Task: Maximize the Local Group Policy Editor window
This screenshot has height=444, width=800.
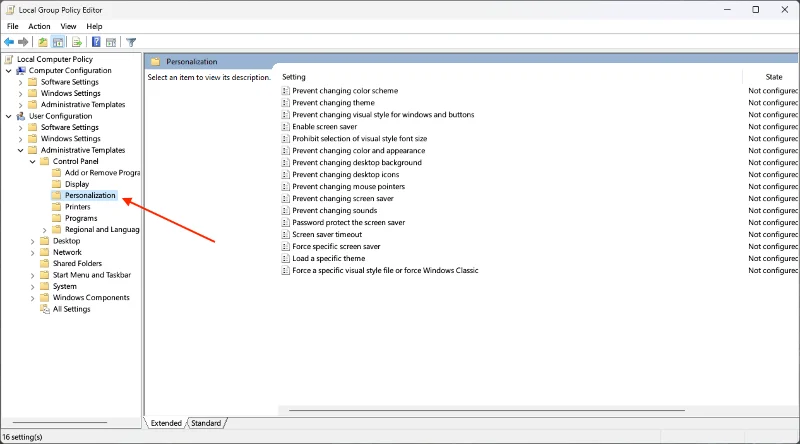Action: pyautogui.click(x=756, y=10)
